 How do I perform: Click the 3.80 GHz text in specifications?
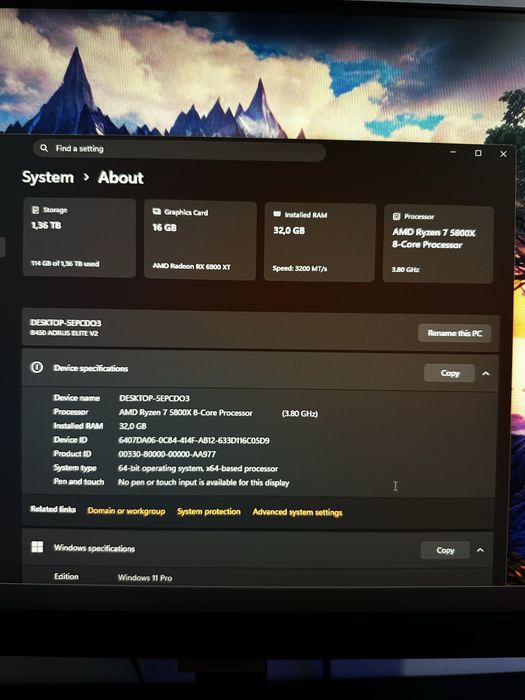point(300,413)
